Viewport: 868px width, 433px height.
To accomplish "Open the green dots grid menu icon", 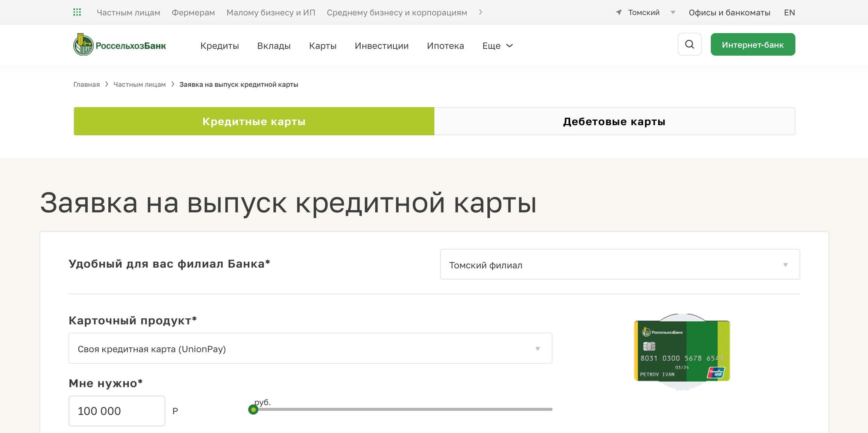I will [77, 12].
